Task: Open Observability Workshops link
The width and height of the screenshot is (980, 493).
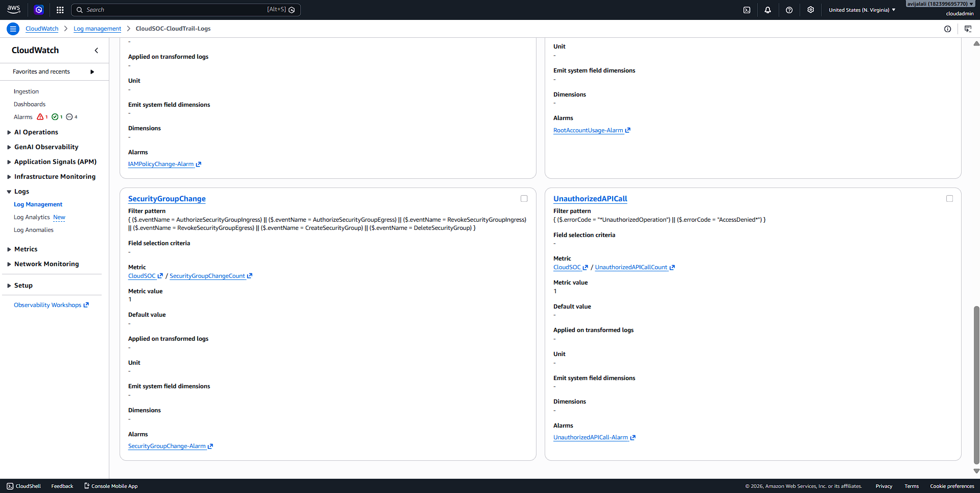Action: [x=51, y=305]
